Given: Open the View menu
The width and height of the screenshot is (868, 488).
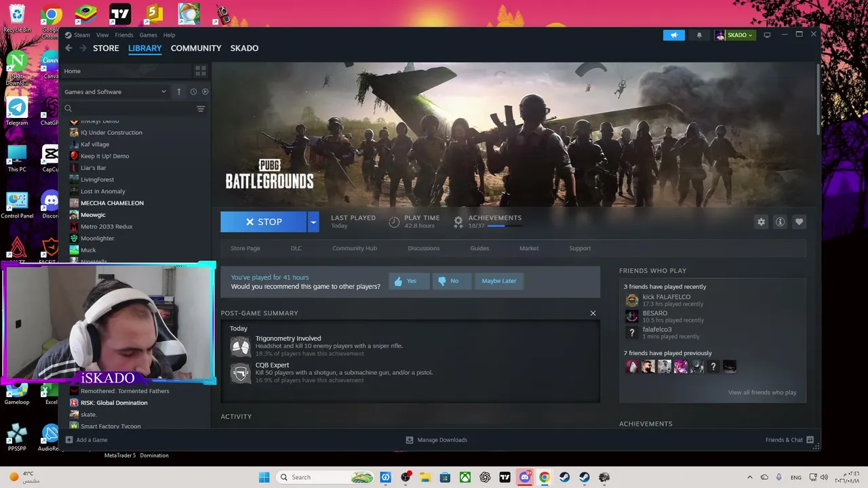Looking at the screenshot, I should coord(102,35).
